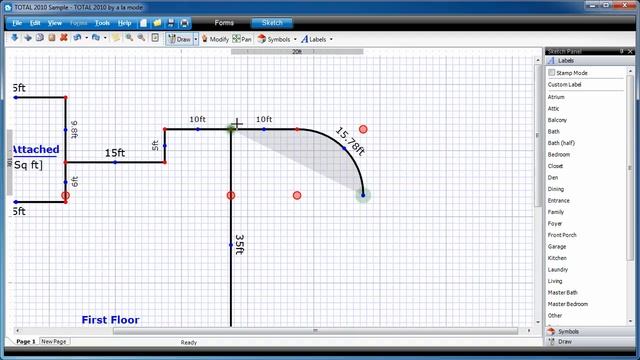This screenshot has width=640, height=360.
Task: Click the New Page tab
Action: pyautogui.click(x=54, y=341)
